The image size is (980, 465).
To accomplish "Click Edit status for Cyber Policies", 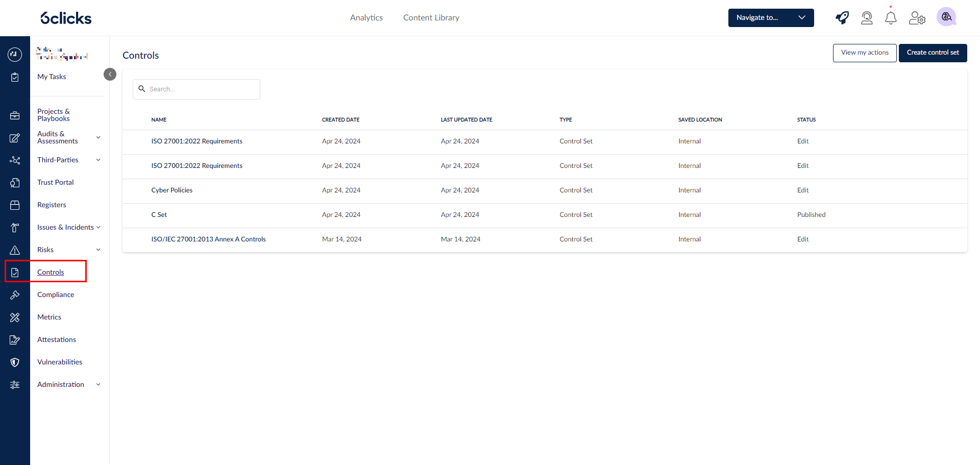I will point(803,190).
